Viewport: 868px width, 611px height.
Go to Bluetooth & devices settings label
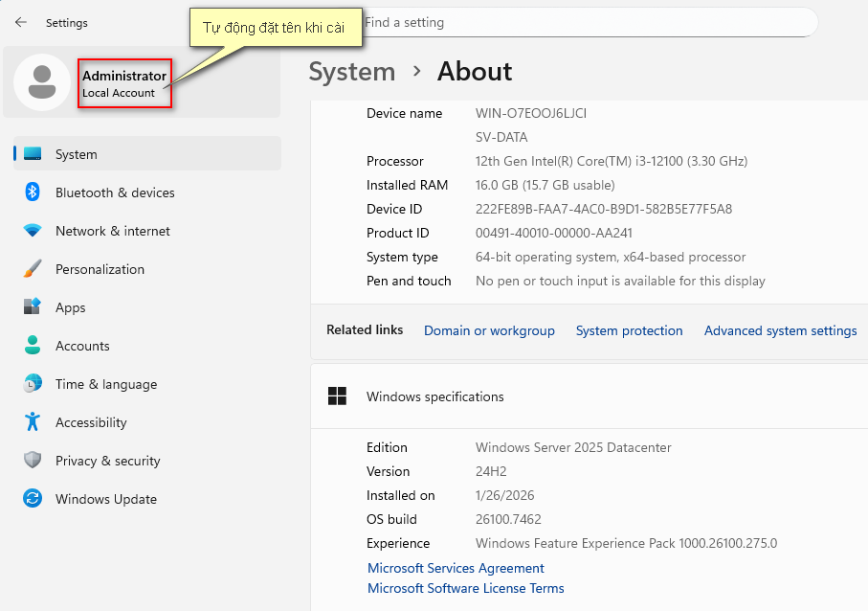tap(115, 192)
